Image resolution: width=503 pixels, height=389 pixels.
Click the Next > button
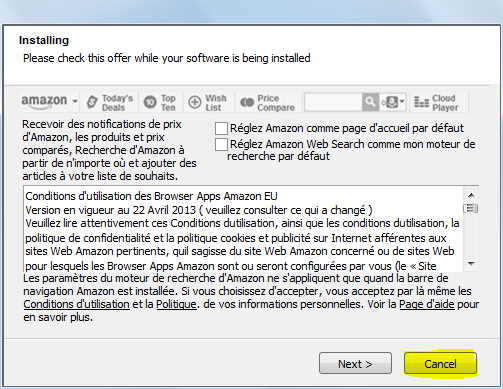[355, 363]
